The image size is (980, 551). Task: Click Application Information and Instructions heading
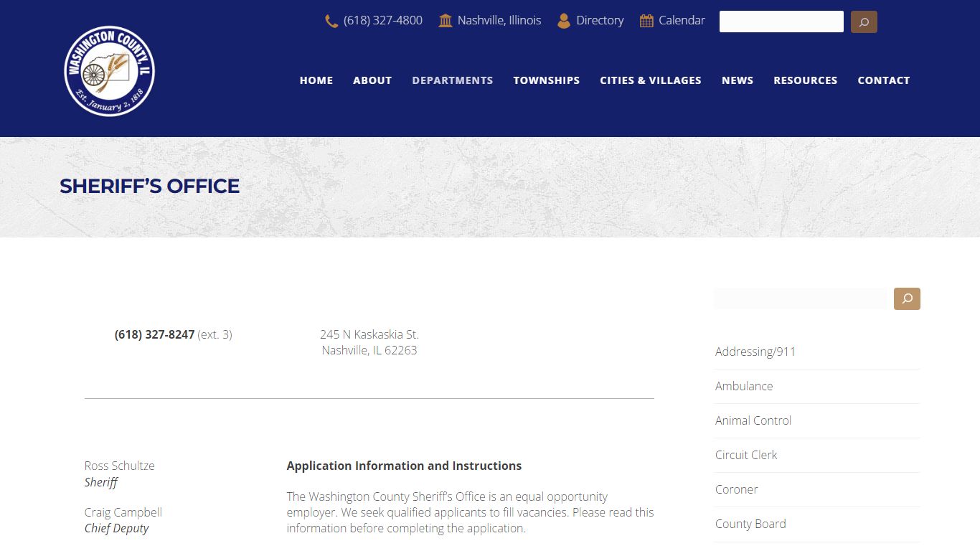(x=404, y=466)
